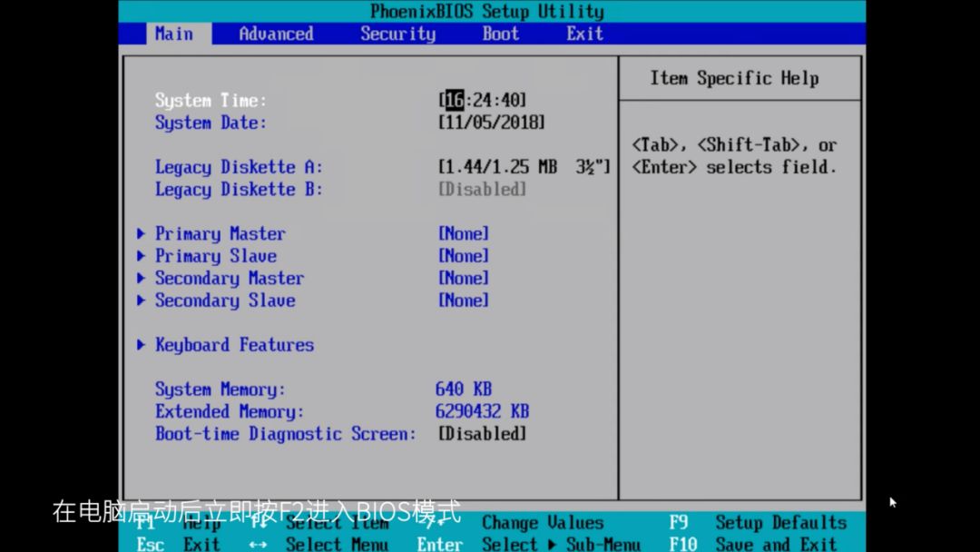The height and width of the screenshot is (552, 980).
Task: Click Primary Slave None value
Action: tap(463, 256)
